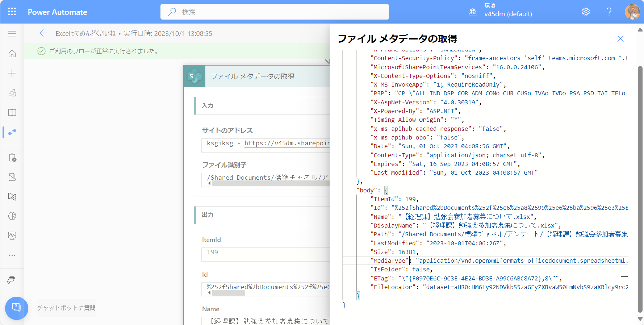The width and height of the screenshot is (644, 325).
Task: Click the 出力 section heading
Action: (x=208, y=215)
